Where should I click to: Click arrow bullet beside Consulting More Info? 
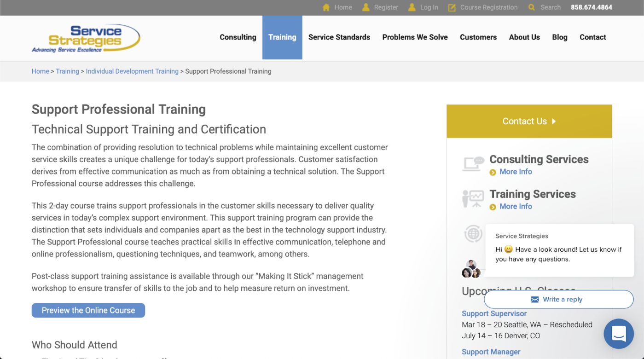pyautogui.click(x=493, y=172)
